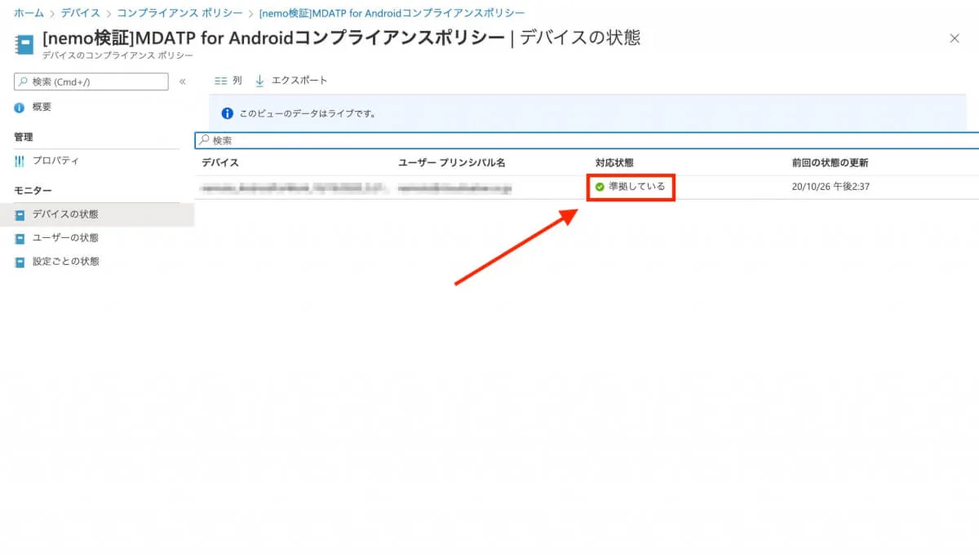Click the magnifier icon in the table search
The image size is (979, 560).
tap(205, 140)
